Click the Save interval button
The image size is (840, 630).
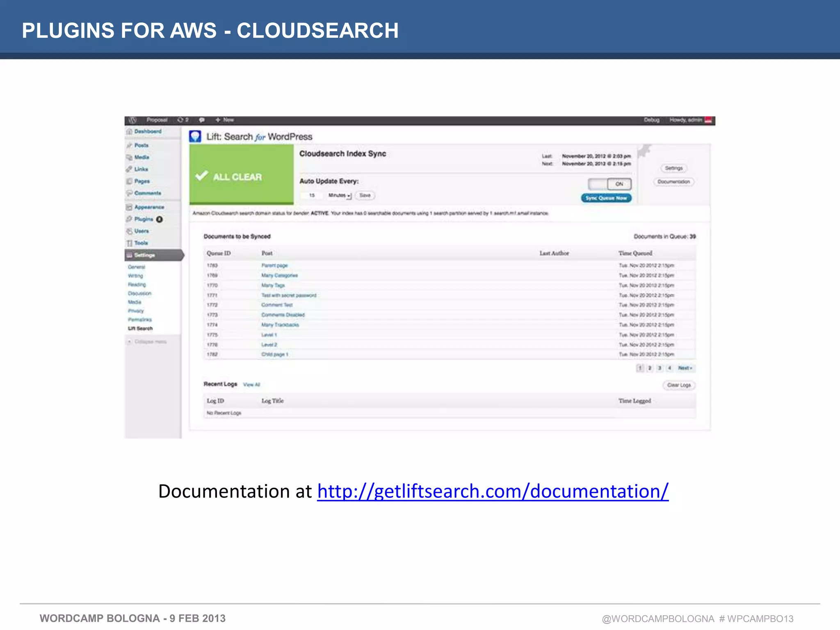[365, 196]
